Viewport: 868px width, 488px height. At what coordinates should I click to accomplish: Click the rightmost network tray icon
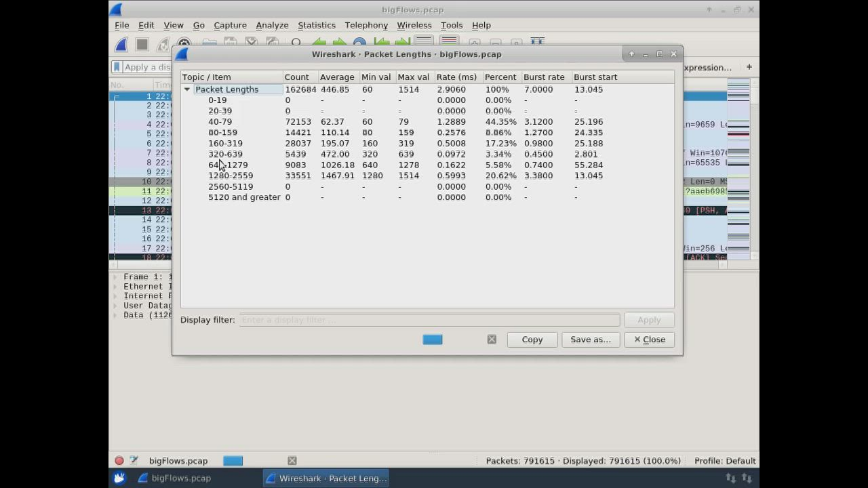(747, 478)
